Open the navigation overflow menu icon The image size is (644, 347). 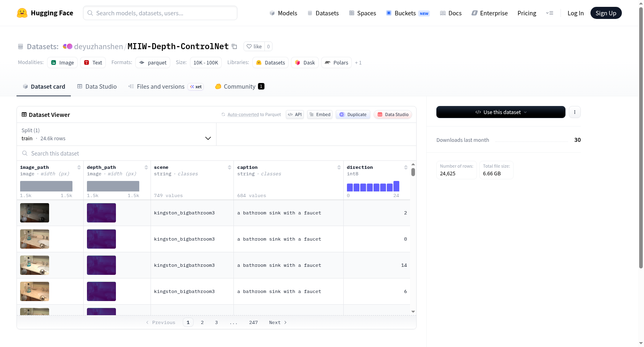[x=549, y=13]
